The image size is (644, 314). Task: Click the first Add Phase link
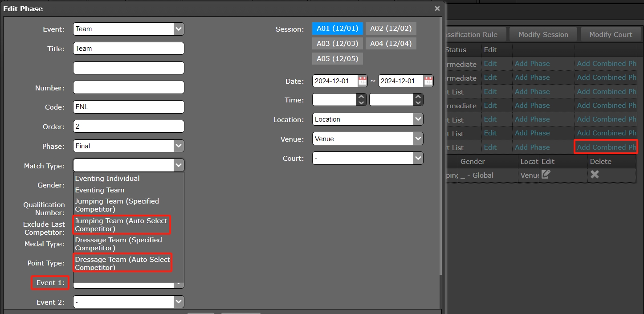pyautogui.click(x=532, y=63)
